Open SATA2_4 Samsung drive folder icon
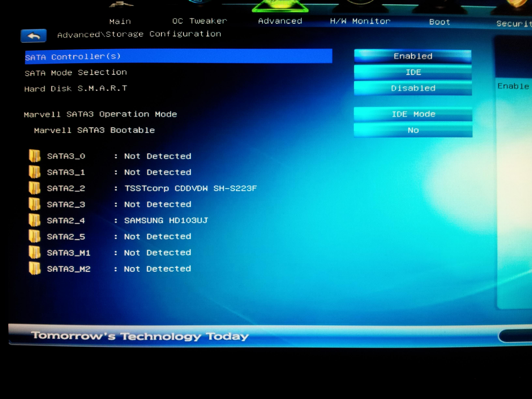This screenshot has height=399, width=532. click(x=34, y=220)
